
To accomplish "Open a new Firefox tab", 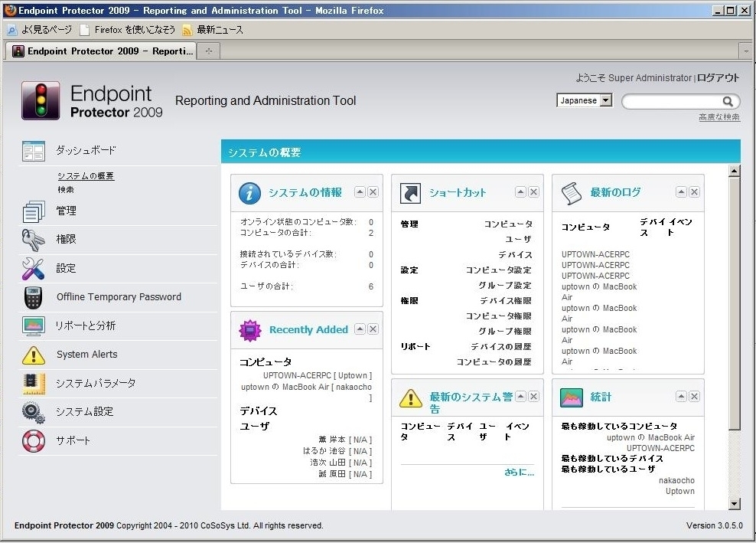I will 209,51.
